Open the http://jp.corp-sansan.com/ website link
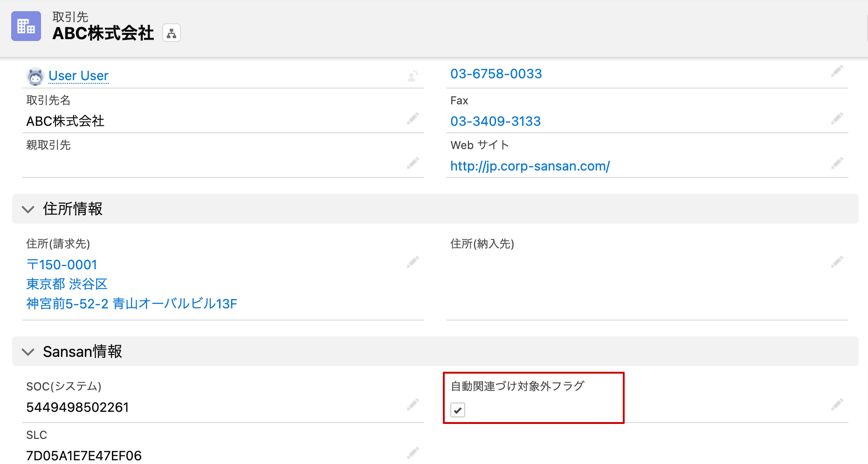The image size is (868, 464). [x=530, y=166]
